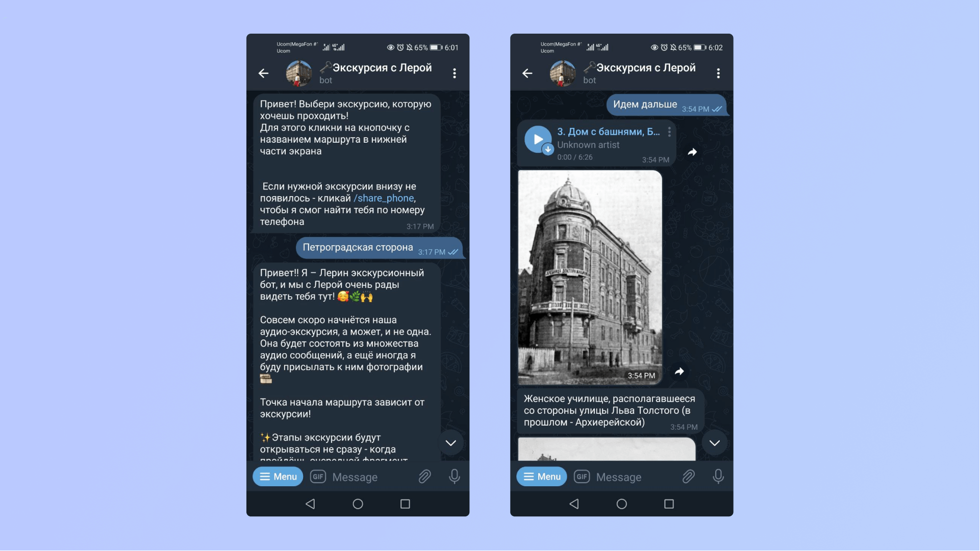Open bot options with three-dot menu (left screen)
This screenshot has width=980, height=551.
[455, 73]
